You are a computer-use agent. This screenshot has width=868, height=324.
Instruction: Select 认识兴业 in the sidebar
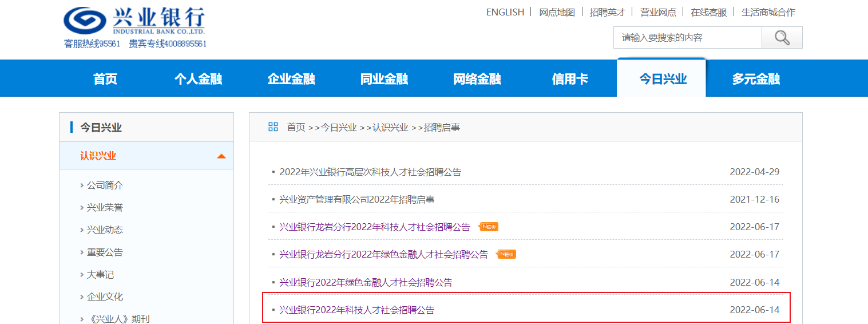coord(98,156)
